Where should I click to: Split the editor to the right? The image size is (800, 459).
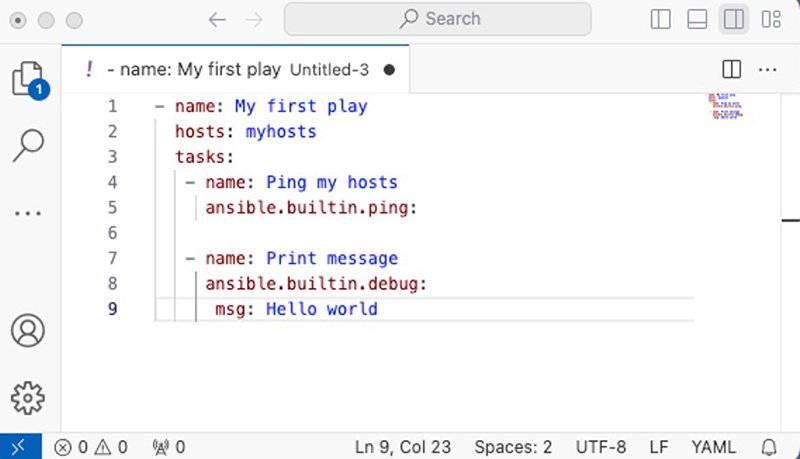point(732,69)
